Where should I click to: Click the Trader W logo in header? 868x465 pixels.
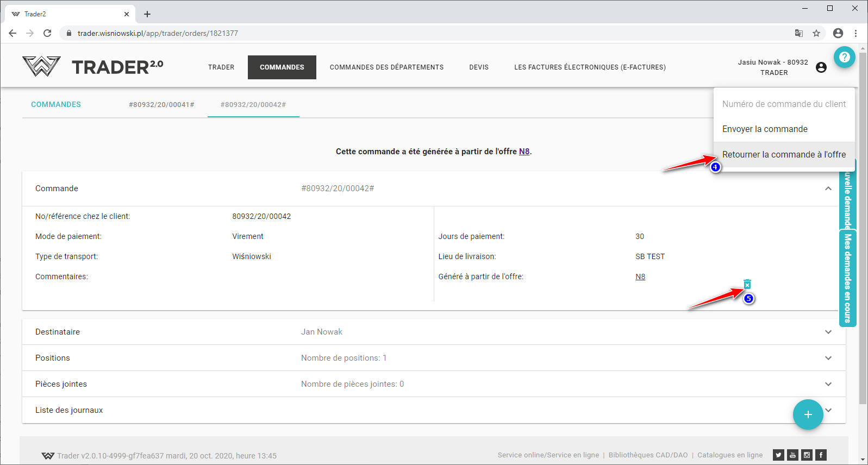(41, 67)
